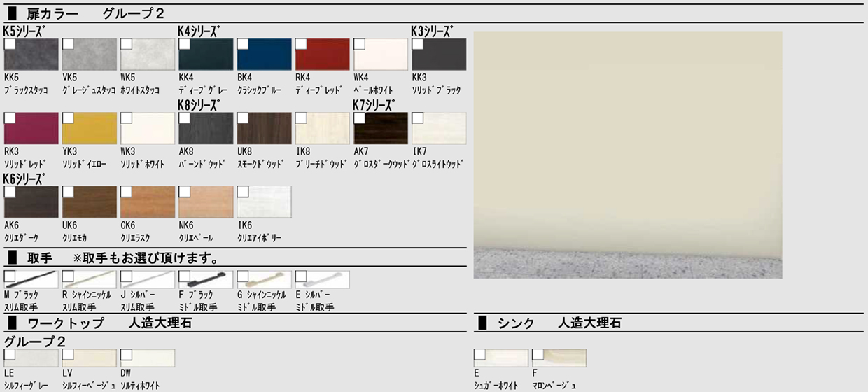The width and height of the screenshot is (868, 392).
Task: Select the RK4 ディープレッド swatch
Action: 321,55
